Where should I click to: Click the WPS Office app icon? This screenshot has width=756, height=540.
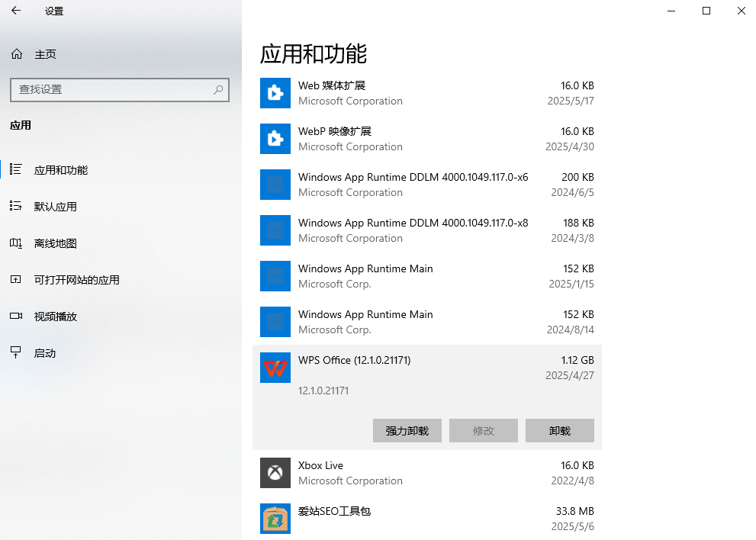pos(275,368)
